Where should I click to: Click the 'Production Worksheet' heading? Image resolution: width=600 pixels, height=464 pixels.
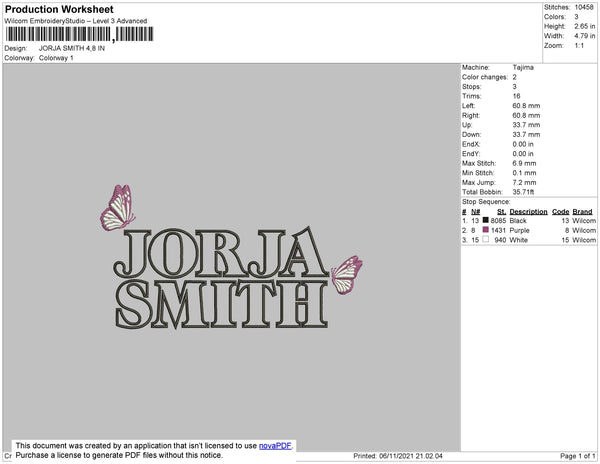point(59,10)
